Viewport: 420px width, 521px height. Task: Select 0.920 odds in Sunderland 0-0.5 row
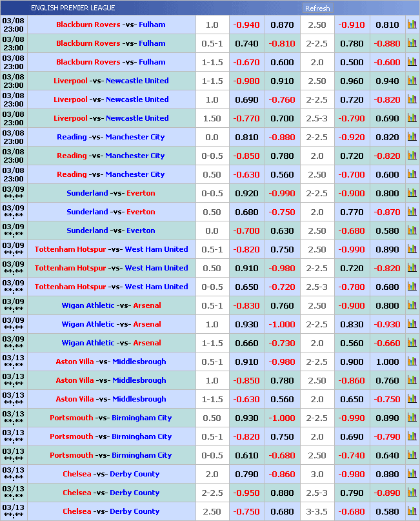tap(246, 194)
